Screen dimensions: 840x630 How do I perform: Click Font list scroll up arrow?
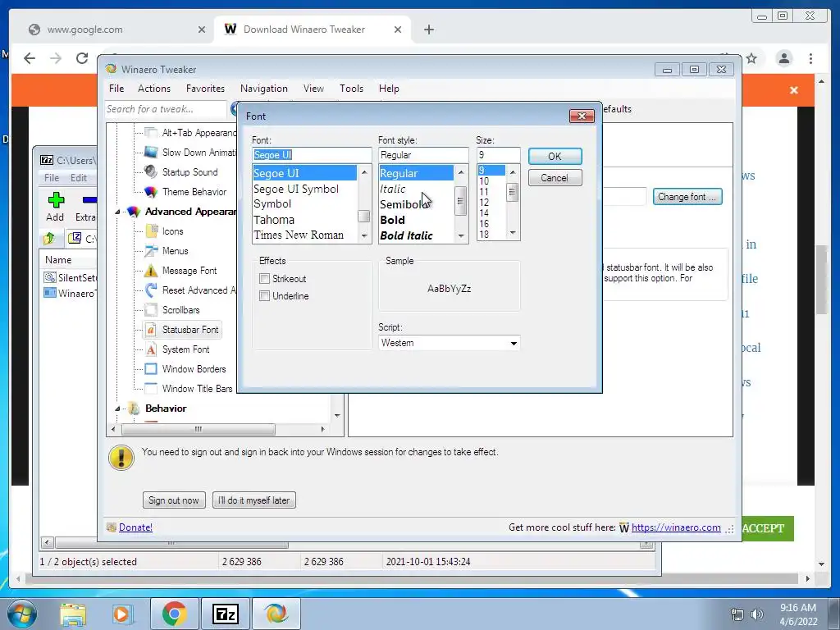[x=364, y=172]
